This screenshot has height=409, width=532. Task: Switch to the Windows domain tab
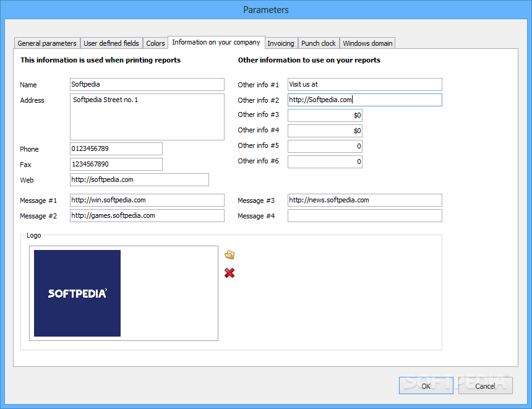[x=367, y=43]
